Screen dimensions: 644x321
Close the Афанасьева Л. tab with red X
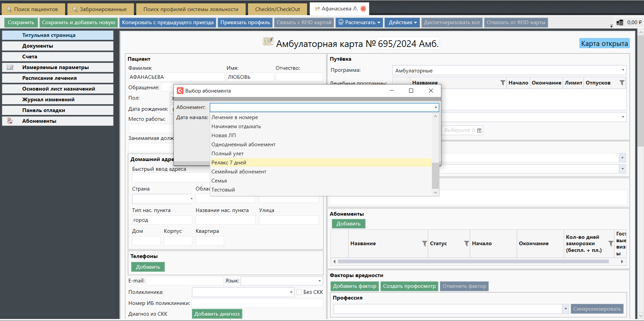[x=363, y=9]
